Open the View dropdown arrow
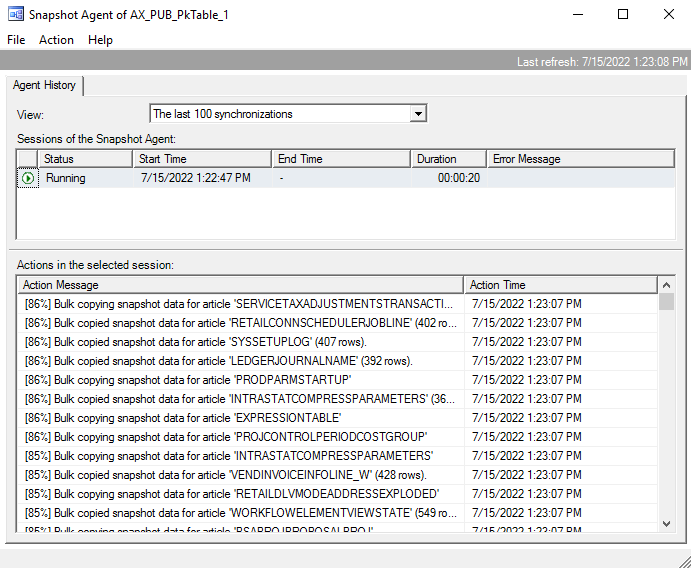This screenshot has height=568, width=691. (x=418, y=114)
